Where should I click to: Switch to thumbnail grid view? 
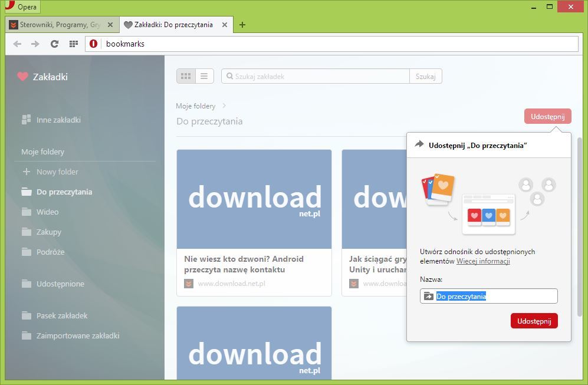pos(186,76)
